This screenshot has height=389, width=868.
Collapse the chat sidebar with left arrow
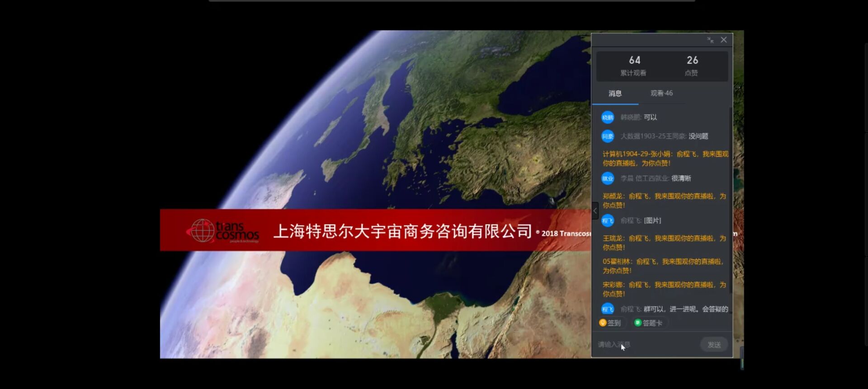coord(595,211)
